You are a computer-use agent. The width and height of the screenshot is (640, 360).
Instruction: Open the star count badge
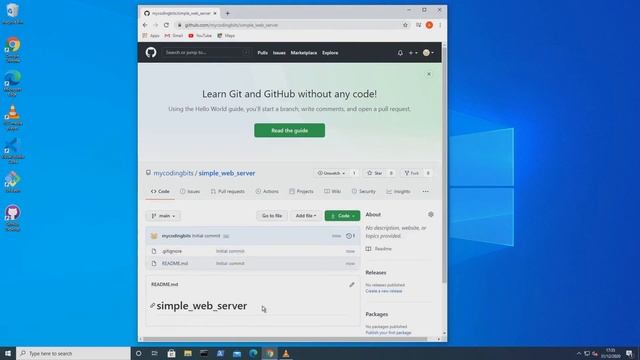[x=391, y=173]
